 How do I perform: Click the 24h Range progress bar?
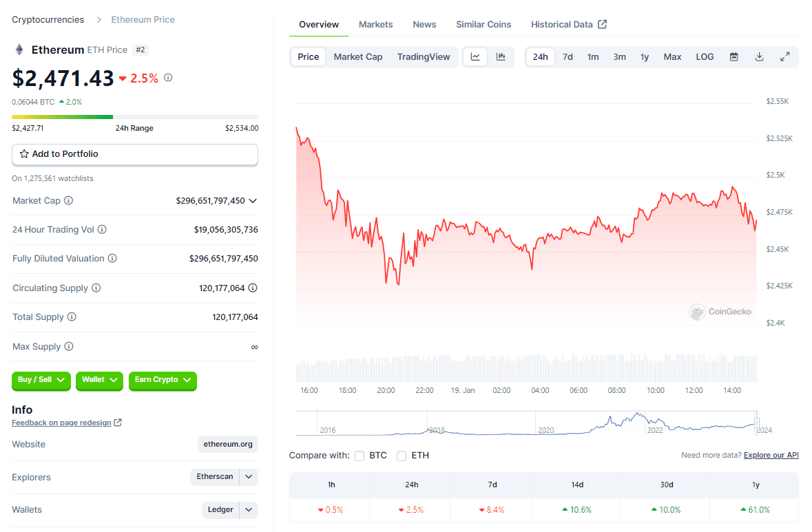pyautogui.click(x=134, y=117)
